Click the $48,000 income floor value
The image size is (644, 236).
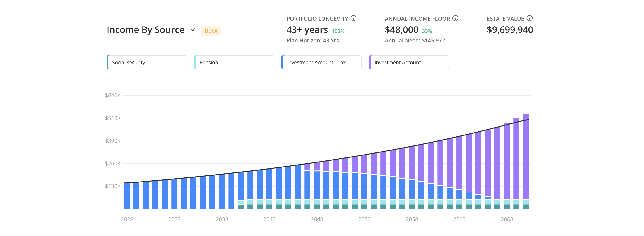click(401, 30)
